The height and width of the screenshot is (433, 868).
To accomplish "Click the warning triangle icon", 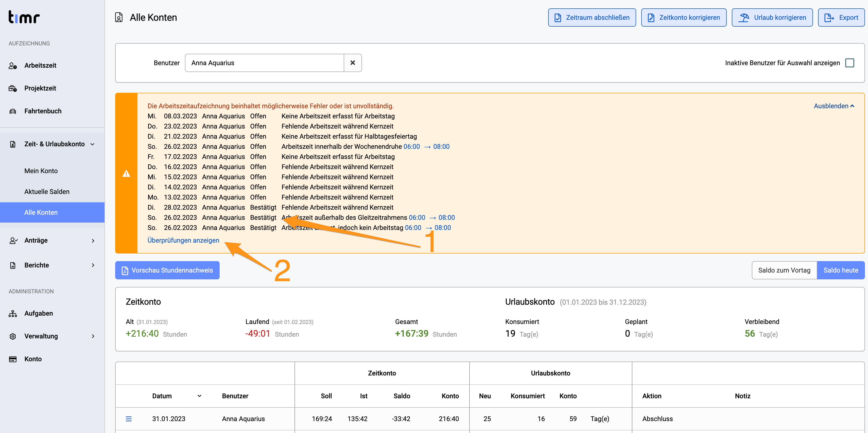I will [126, 173].
